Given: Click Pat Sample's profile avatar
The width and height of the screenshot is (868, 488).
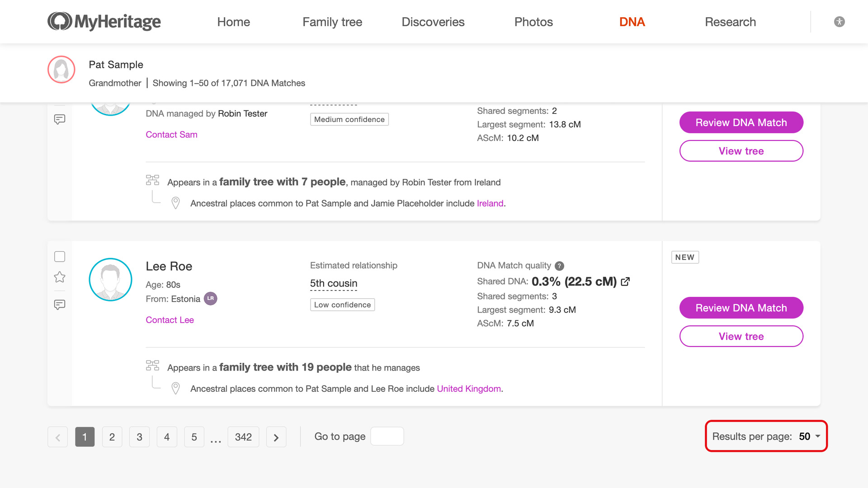Looking at the screenshot, I should click(61, 70).
